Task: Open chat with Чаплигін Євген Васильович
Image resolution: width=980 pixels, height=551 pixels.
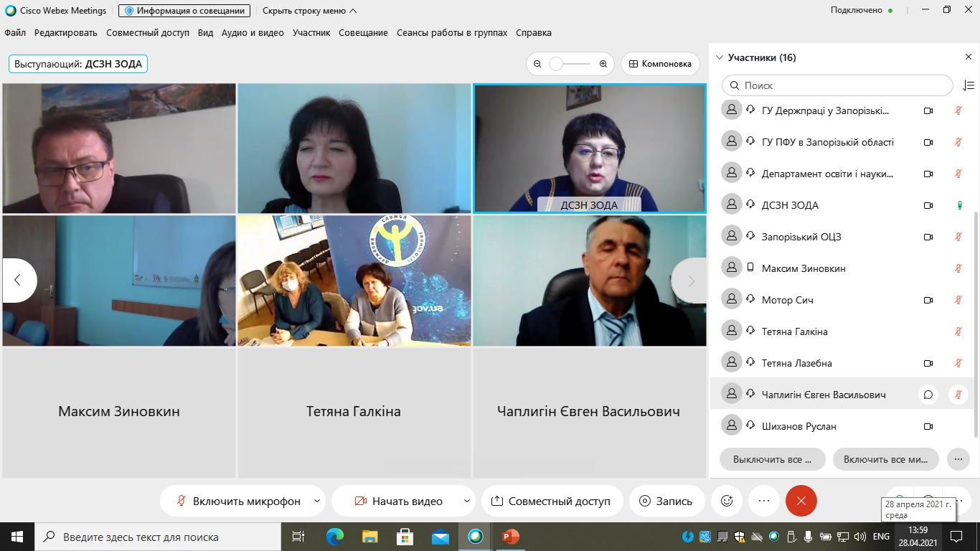Action: (928, 395)
